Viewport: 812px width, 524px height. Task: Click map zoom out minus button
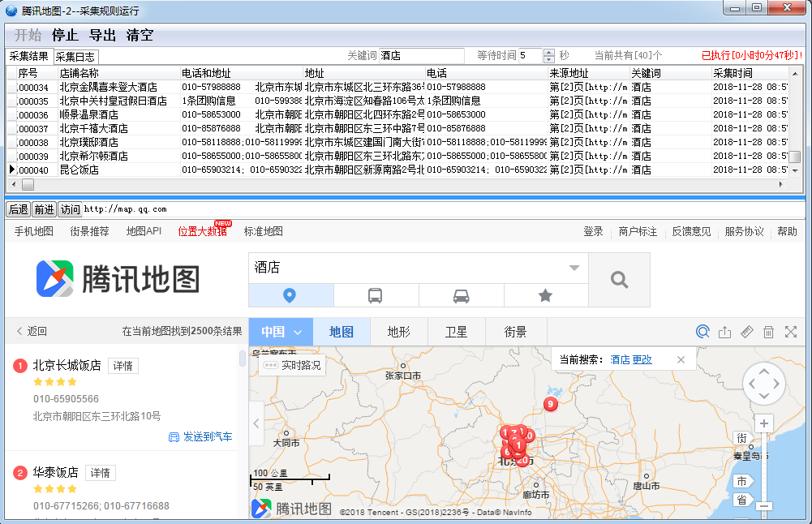[x=764, y=506]
